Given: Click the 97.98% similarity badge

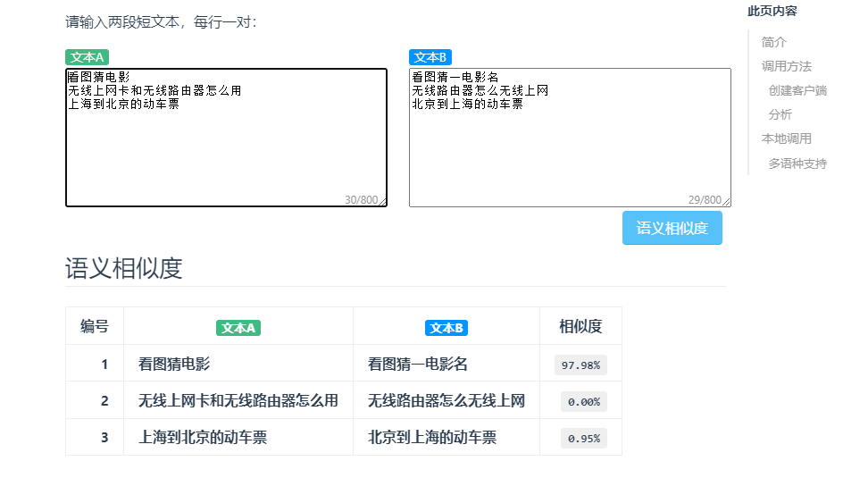Looking at the screenshot, I should point(580,365).
